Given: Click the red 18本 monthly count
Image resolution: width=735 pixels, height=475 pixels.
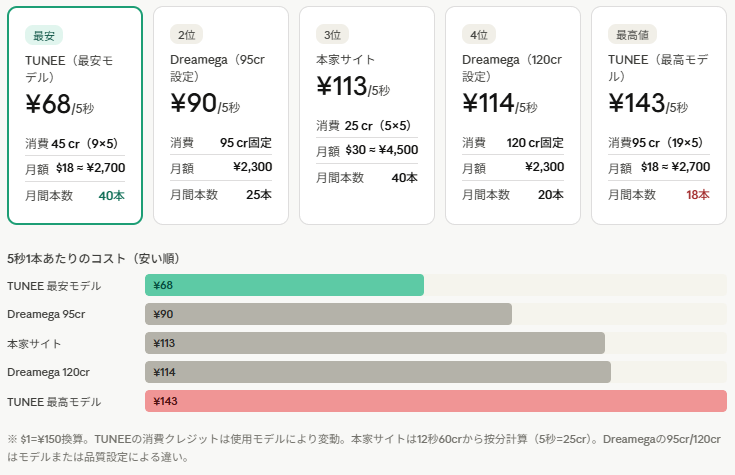Looking at the screenshot, I should [x=697, y=195].
